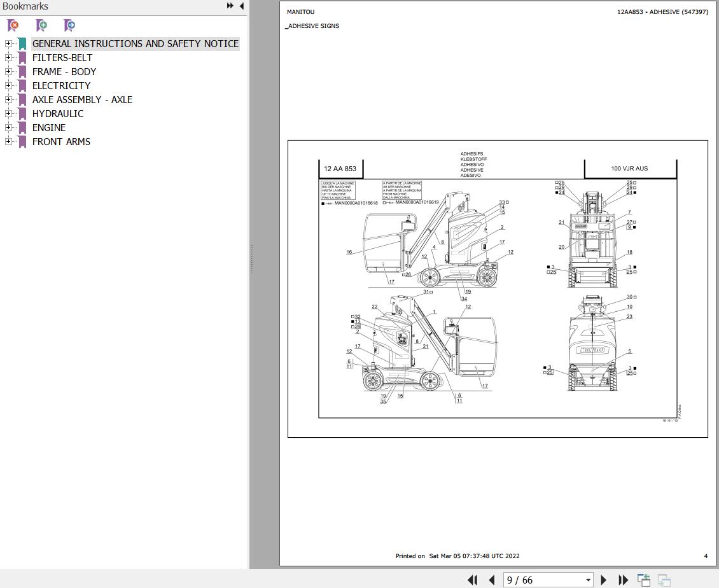The image size is (719, 588).
Task: Click the _ADHESIVE SIGNS page heading
Action: click(312, 26)
